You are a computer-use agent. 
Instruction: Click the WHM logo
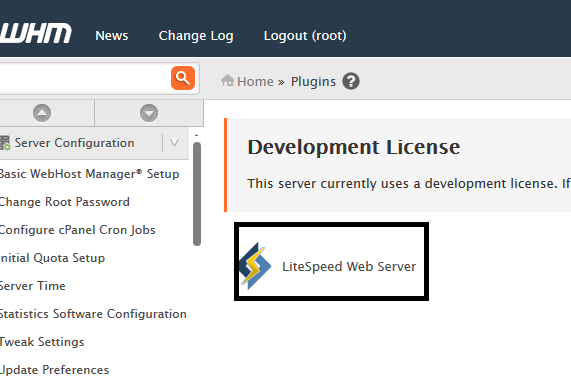pos(35,33)
